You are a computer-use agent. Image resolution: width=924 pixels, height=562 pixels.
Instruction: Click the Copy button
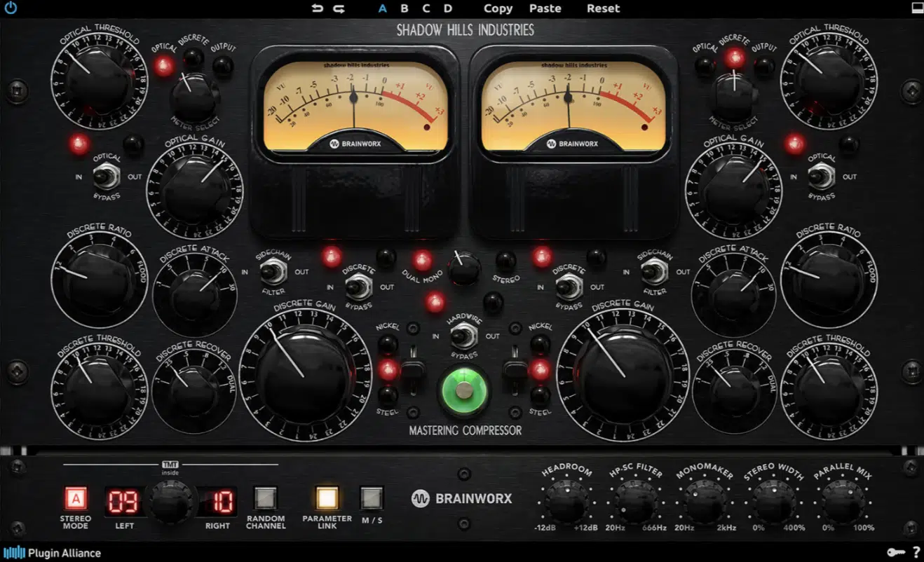(x=498, y=8)
